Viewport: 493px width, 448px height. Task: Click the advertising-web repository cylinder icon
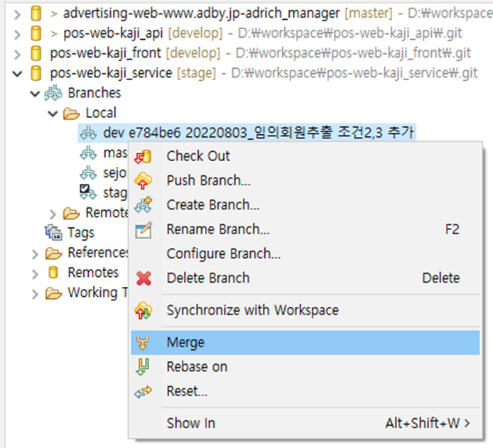coord(36,13)
